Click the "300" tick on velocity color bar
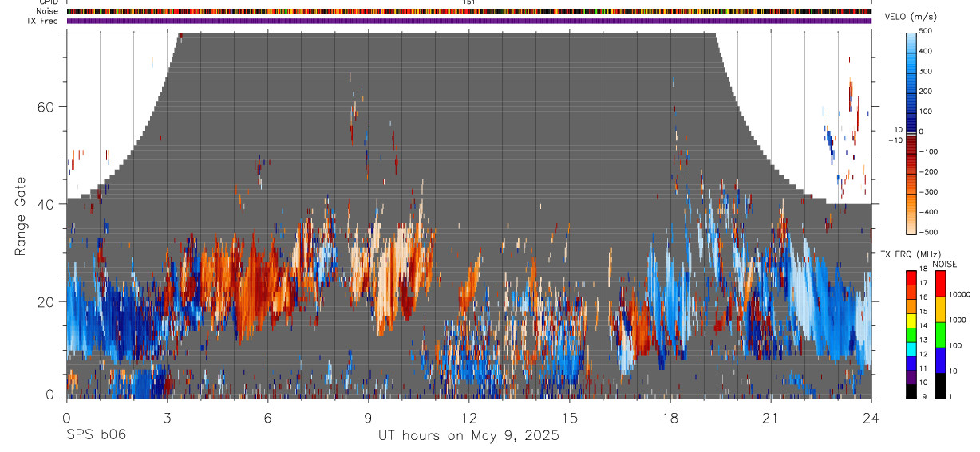The height and width of the screenshot is (452, 980). tap(927, 71)
